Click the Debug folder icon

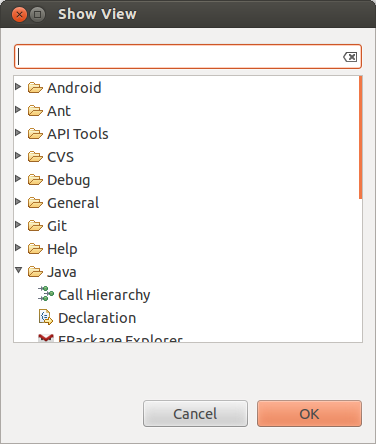coord(35,180)
